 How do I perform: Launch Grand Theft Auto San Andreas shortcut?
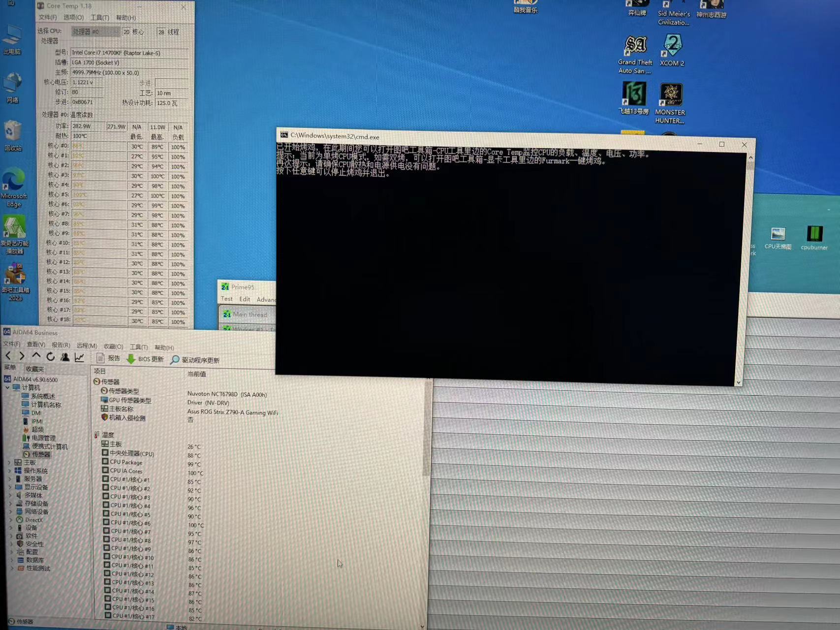point(635,55)
